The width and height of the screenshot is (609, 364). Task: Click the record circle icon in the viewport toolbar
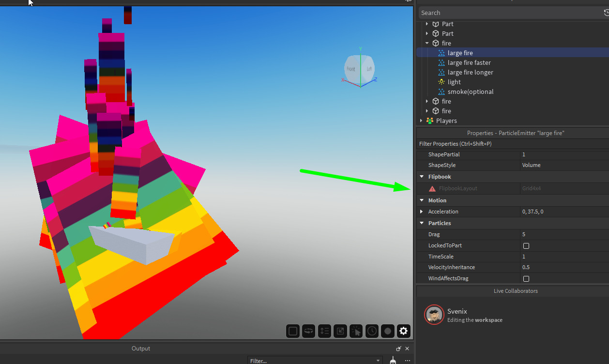click(x=387, y=331)
